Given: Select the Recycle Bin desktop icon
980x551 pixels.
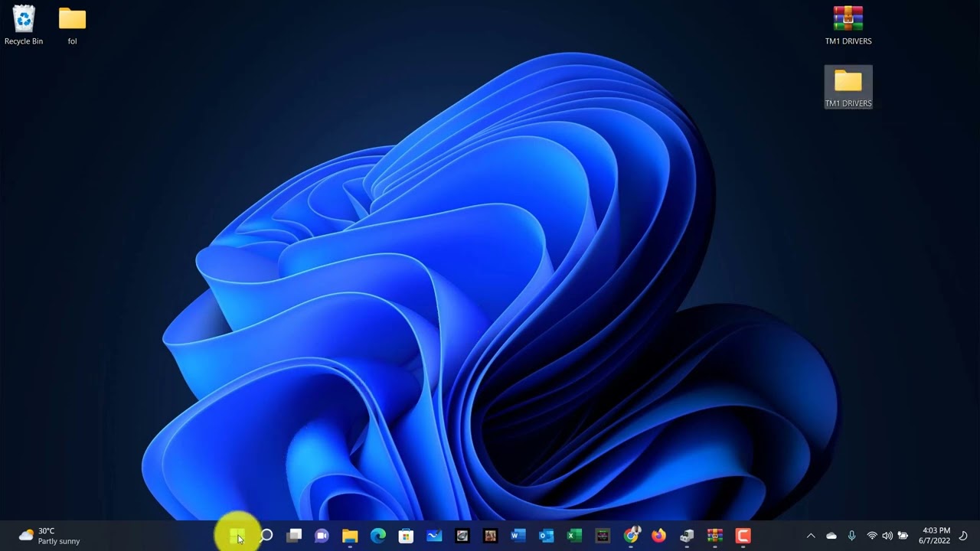Looking at the screenshot, I should tap(24, 25).
